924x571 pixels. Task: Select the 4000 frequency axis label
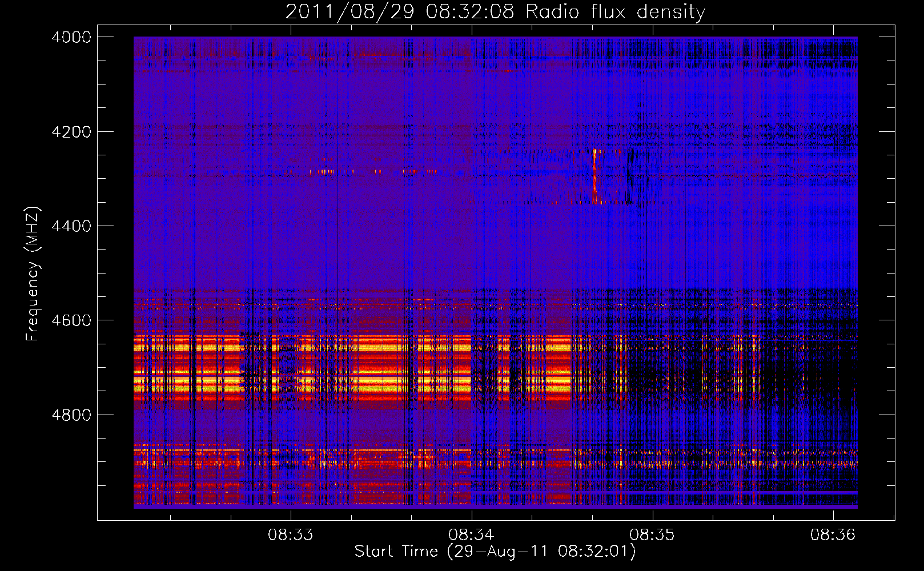[x=71, y=37]
